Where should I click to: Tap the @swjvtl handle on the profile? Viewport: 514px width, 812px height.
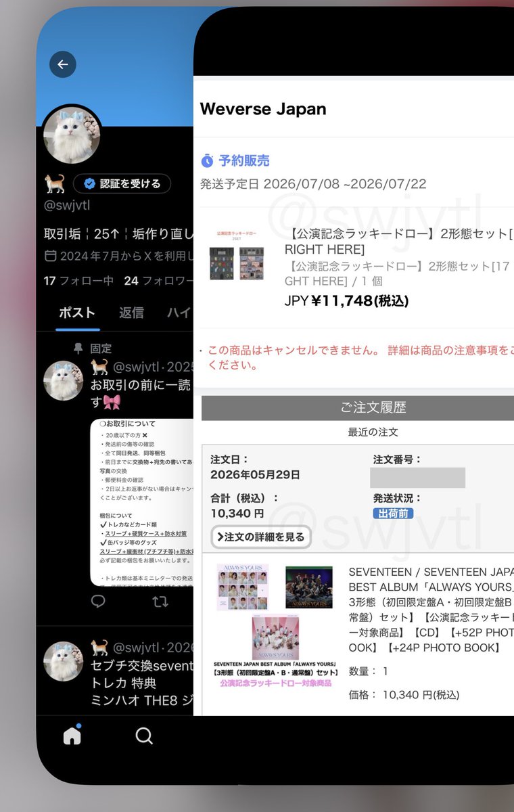coord(67,205)
